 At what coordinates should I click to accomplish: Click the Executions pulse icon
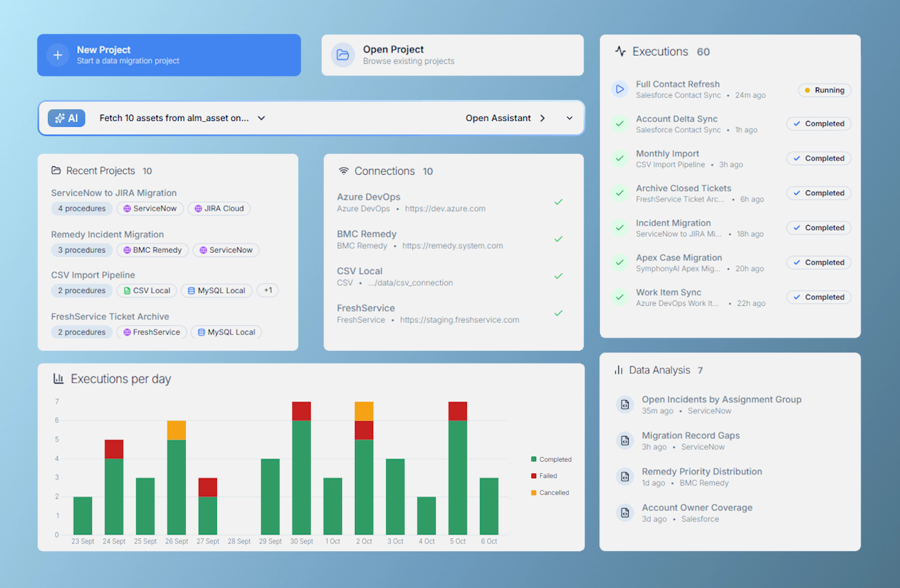point(620,51)
